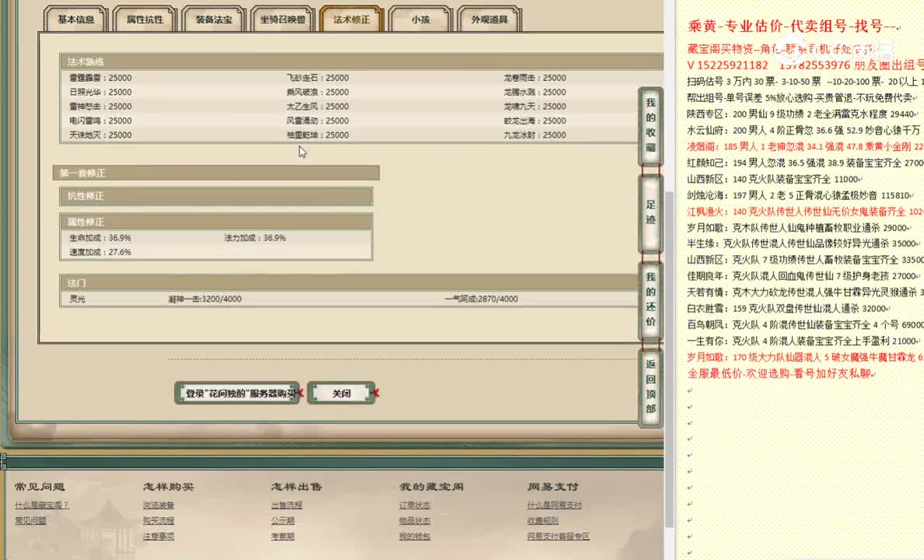Select the 法术修正 tab

pyautogui.click(x=352, y=19)
